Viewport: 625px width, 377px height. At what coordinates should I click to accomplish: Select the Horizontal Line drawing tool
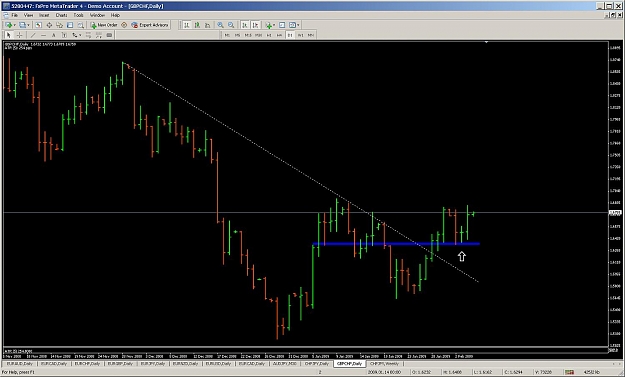tap(43, 35)
